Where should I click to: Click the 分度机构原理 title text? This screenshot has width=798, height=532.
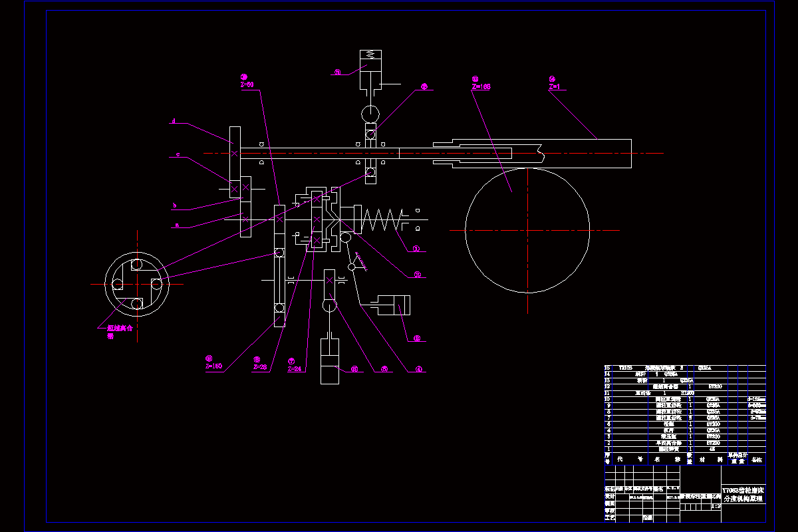[743, 498]
